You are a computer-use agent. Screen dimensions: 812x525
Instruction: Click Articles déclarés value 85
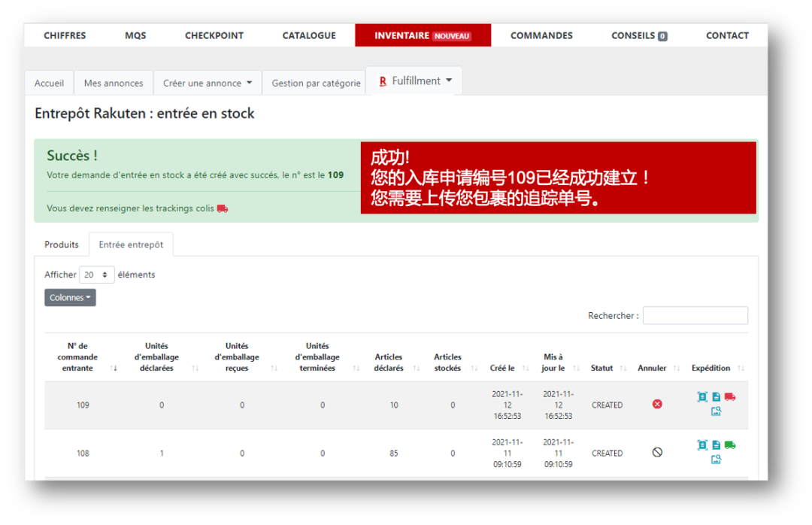coord(393,454)
